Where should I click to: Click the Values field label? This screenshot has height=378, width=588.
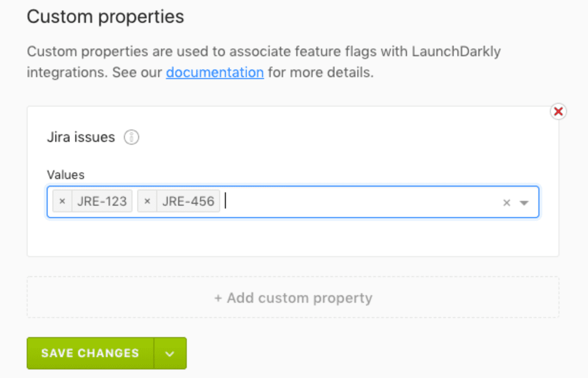[x=66, y=174]
